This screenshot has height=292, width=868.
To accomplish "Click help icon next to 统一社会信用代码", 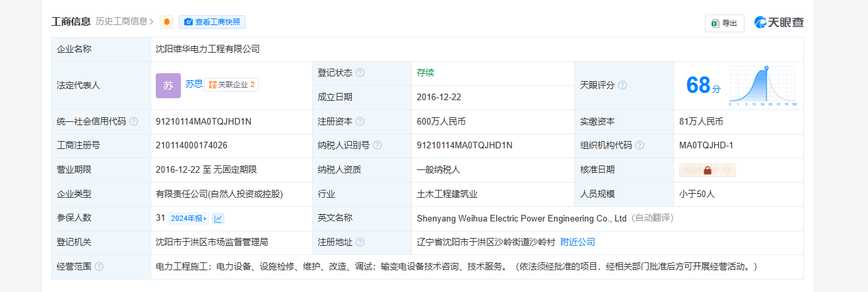I will click(x=134, y=122).
